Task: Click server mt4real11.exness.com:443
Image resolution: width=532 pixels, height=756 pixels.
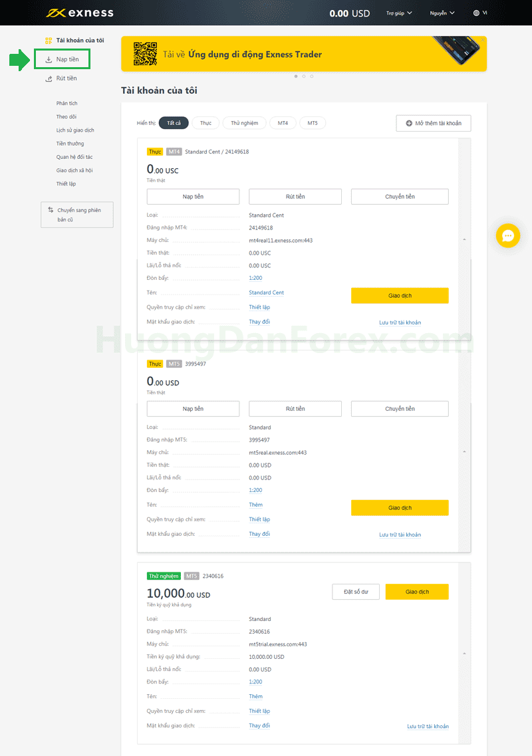Action: 281,241
